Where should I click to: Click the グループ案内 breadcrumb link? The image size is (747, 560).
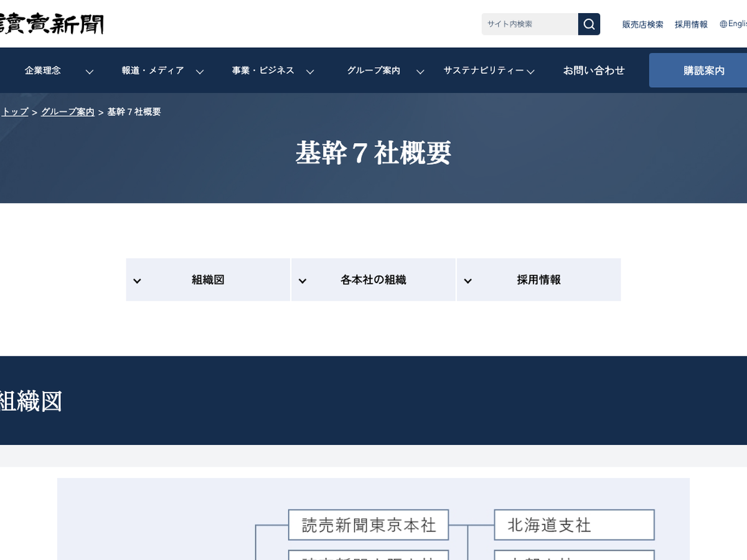pyautogui.click(x=68, y=112)
